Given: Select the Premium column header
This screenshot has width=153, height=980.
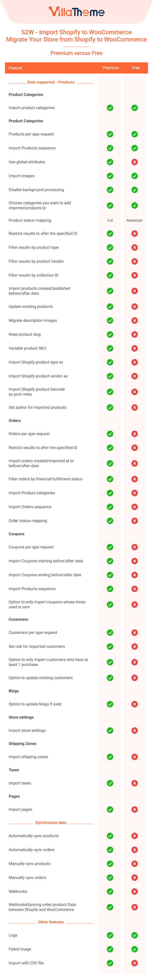Looking at the screenshot, I should (x=111, y=68).
